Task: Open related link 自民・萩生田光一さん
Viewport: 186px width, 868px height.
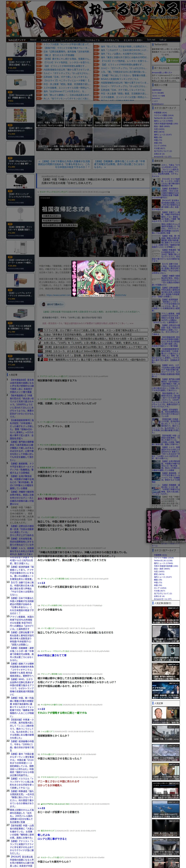Action: (x=88, y=323)
